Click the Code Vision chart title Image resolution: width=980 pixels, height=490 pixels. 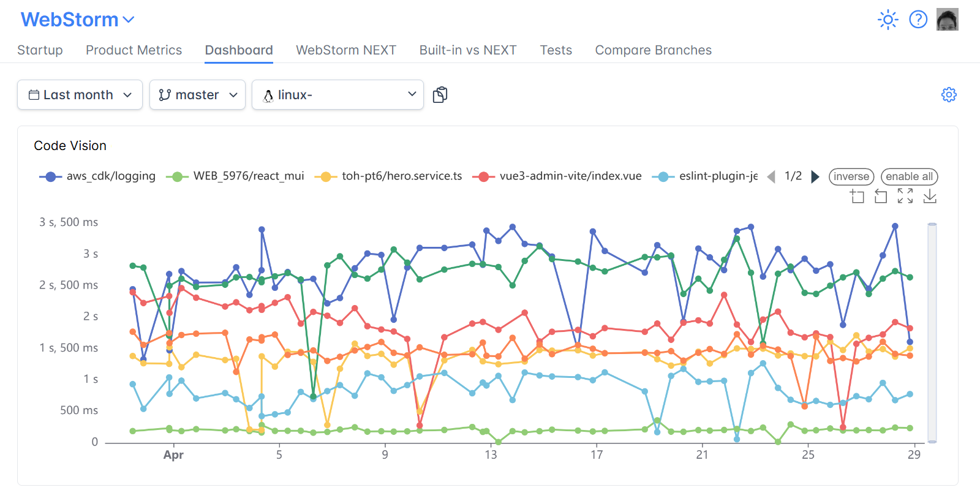(70, 146)
